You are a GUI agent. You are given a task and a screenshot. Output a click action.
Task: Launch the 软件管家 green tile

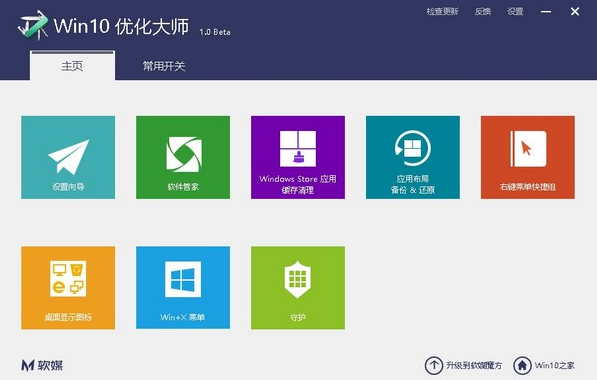coord(183,157)
